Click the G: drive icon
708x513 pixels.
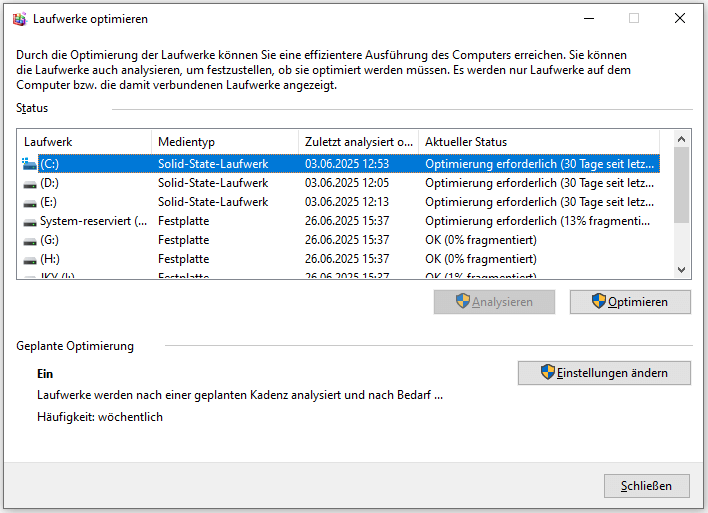click(30, 241)
